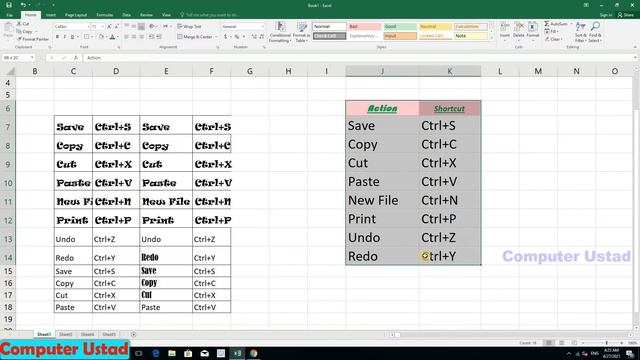
Task: Open the Sort & Filter menu
Action: (x=580, y=32)
